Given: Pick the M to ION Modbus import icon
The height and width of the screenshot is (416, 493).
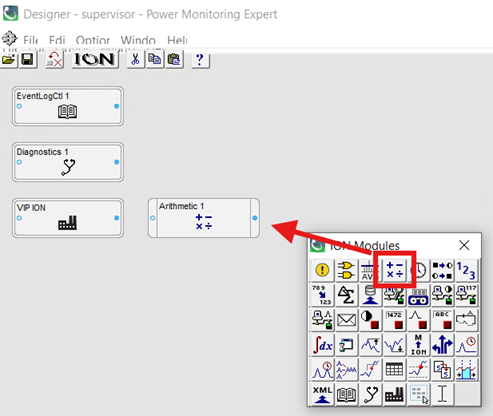Looking at the screenshot, I should pyautogui.click(x=418, y=345).
